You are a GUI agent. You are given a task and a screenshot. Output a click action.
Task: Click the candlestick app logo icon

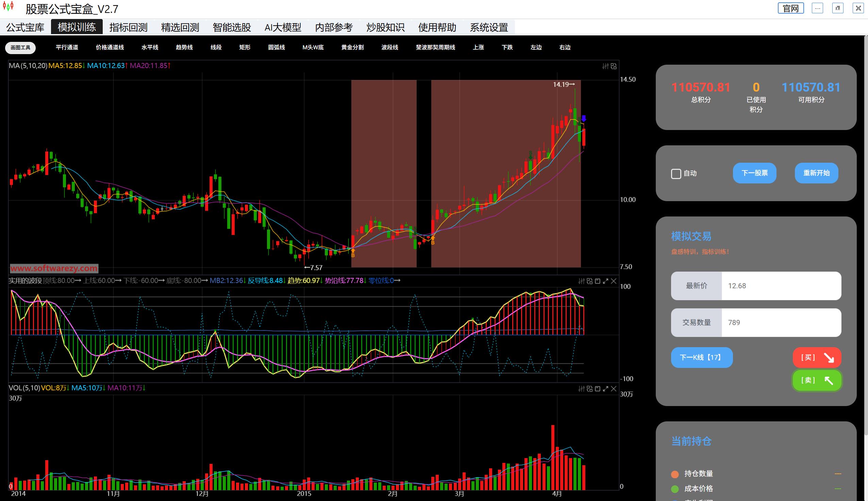(x=8, y=6)
